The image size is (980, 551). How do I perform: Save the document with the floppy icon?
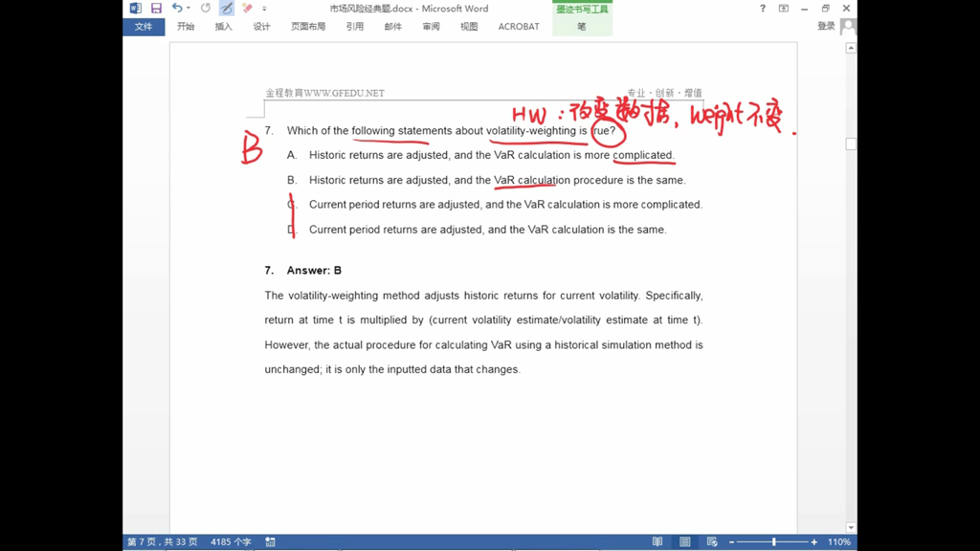[156, 8]
